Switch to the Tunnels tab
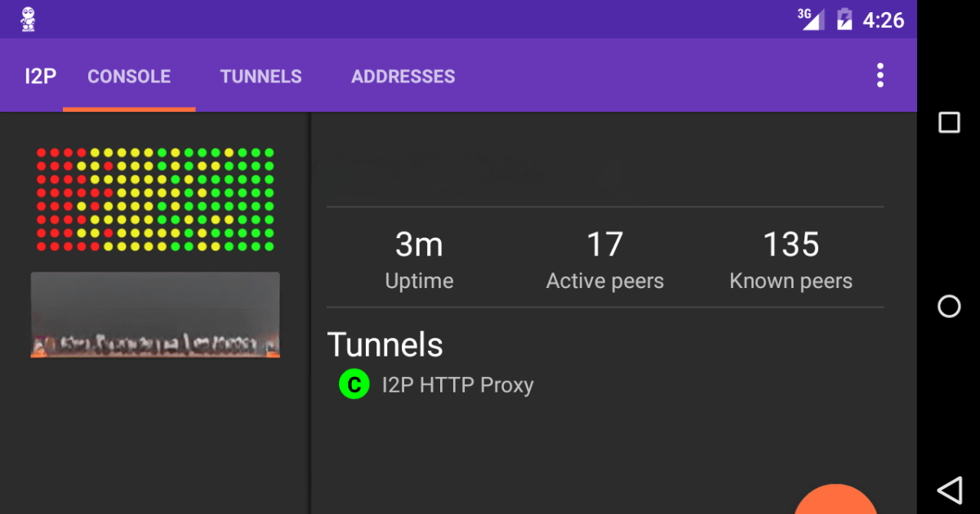This screenshot has width=980, height=514. pos(261,77)
